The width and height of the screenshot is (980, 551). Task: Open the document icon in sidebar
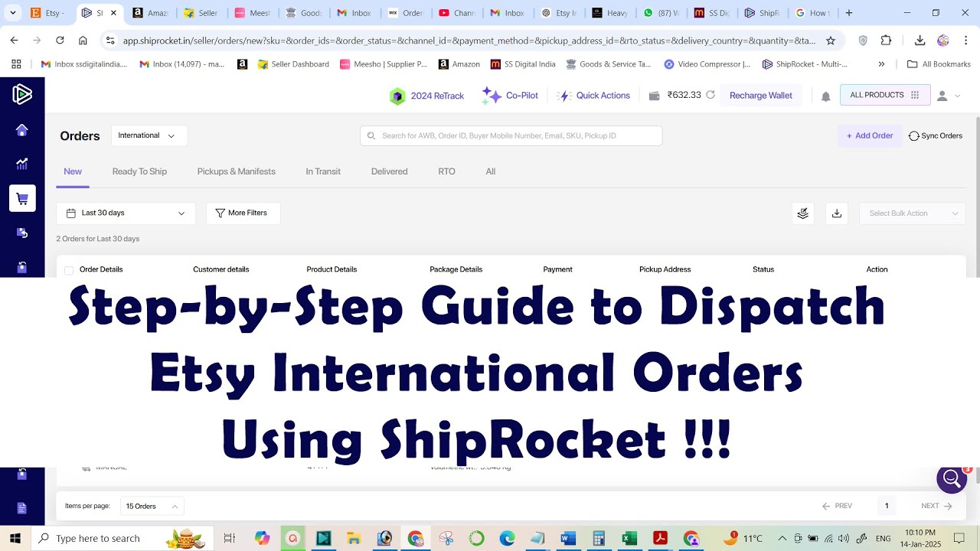22,508
